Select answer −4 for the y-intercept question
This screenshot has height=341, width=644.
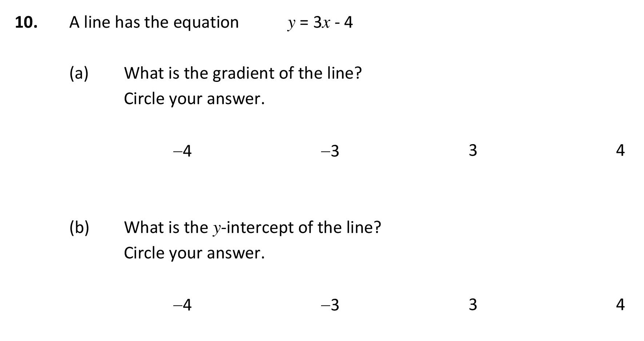click(x=182, y=305)
